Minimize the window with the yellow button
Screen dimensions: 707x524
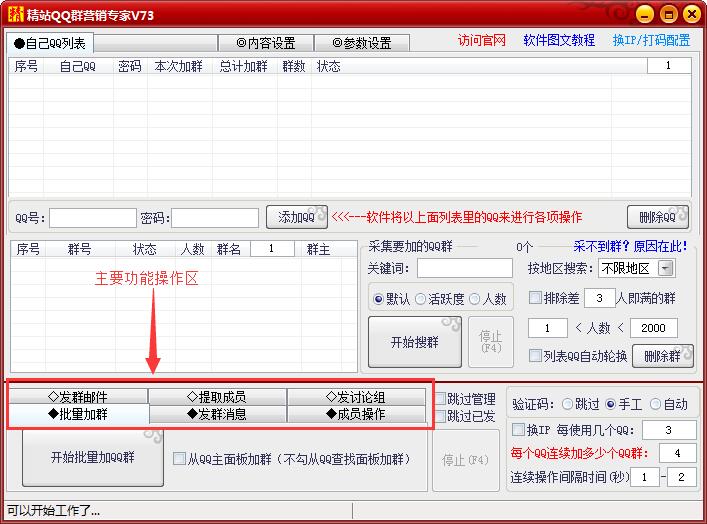pos(645,14)
